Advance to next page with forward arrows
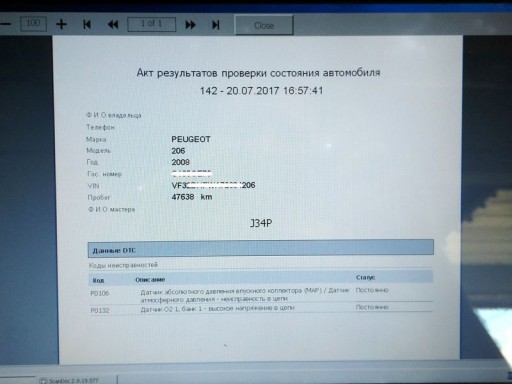This screenshot has height=384, width=512. click(190, 25)
